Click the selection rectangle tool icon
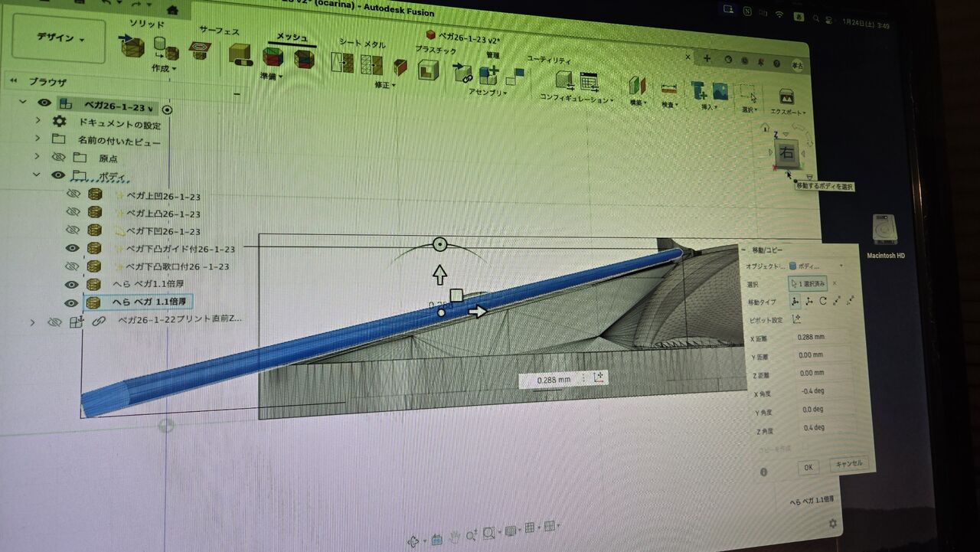The height and width of the screenshot is (552, 980). coord(748,93)
